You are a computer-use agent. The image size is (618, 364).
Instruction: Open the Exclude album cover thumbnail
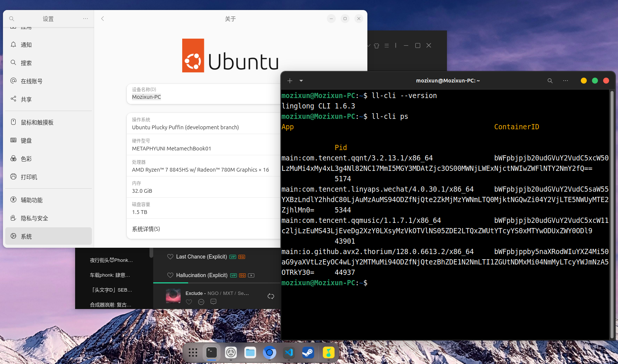point(173,296)
